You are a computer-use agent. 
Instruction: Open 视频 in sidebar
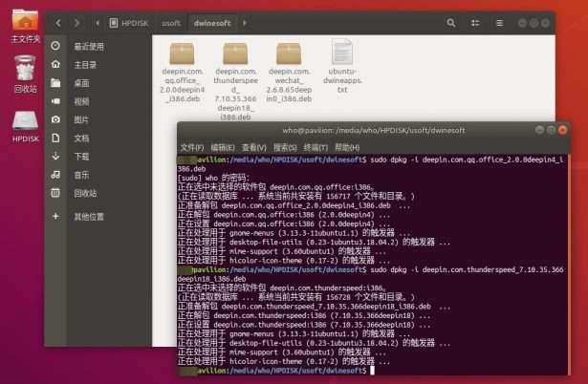(x=81, y=101)
